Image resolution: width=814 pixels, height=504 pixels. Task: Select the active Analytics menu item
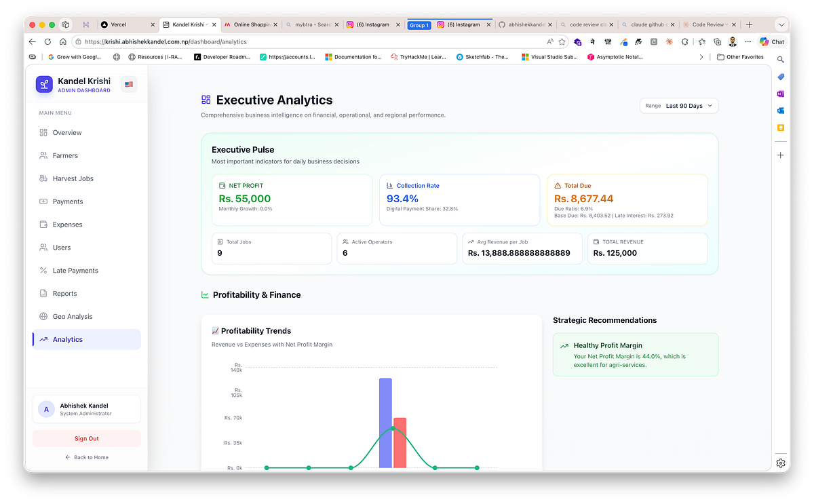pyautogui.click(x=86, y=339)
